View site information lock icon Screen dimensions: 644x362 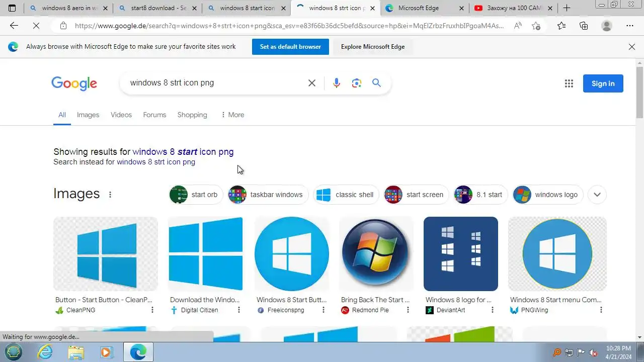[63, 26]
